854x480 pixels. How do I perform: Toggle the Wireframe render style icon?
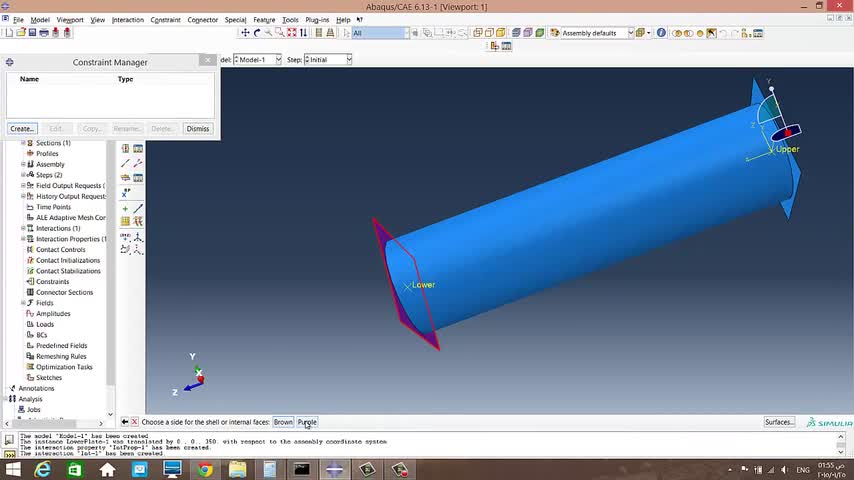478,33
